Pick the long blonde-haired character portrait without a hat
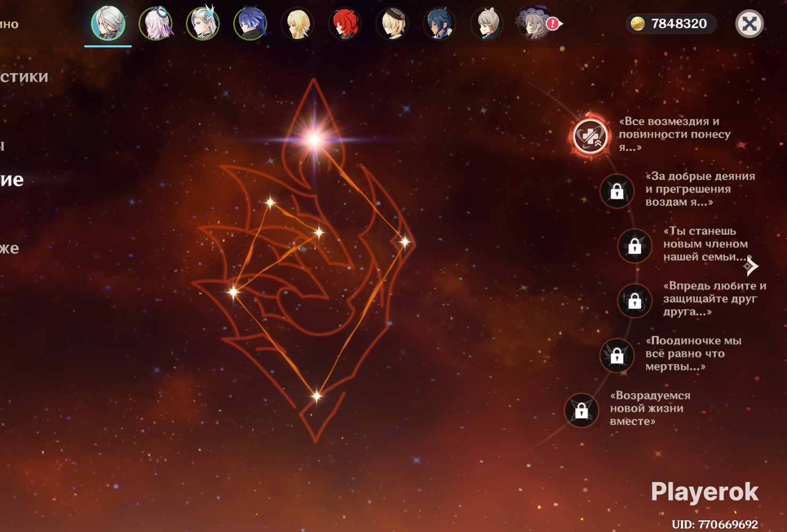Screen dimensions: 787x532 click(x=297, y=23)
